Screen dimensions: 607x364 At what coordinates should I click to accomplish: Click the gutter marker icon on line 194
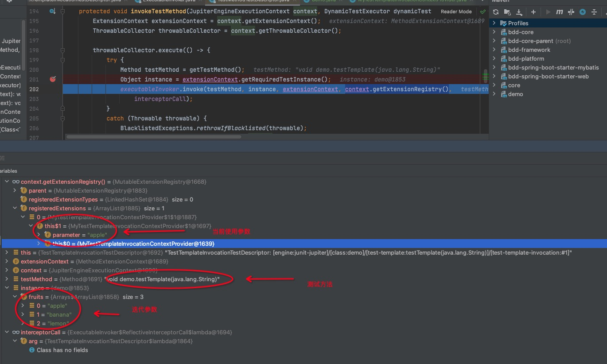52,11
